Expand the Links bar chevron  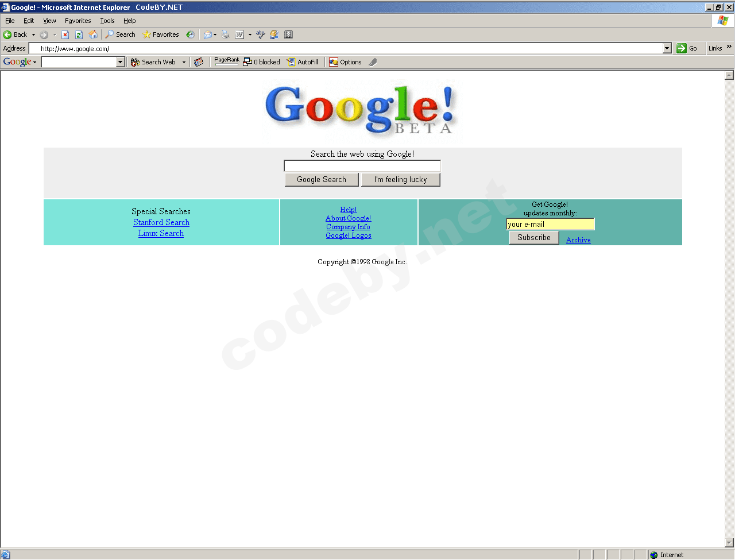click(x=729, y=47)
